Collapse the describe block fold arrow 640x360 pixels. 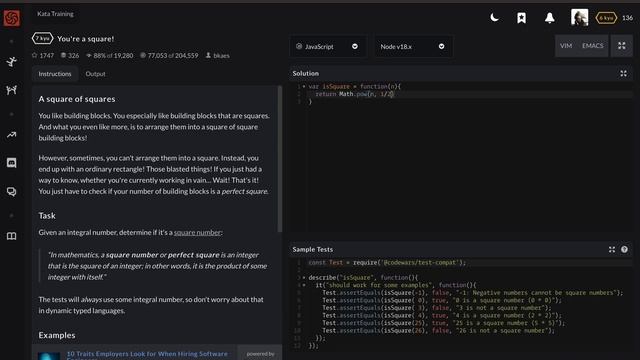(304, 278)
